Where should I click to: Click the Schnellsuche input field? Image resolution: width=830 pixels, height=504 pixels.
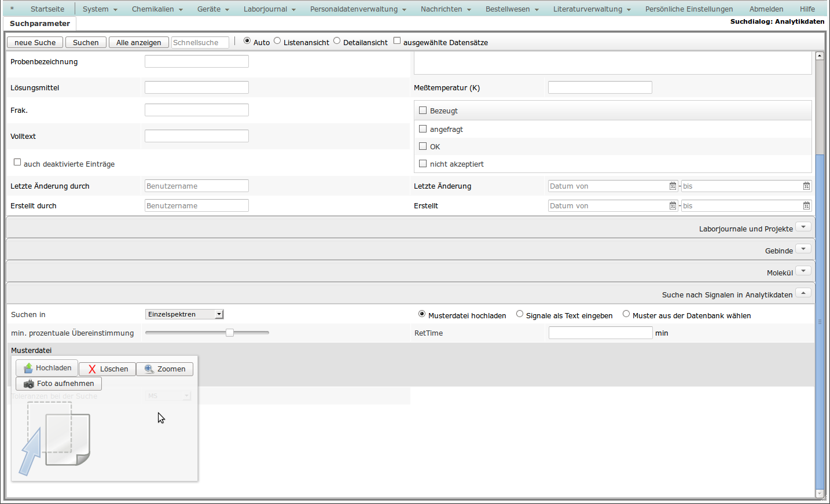pyautogui.click(x=200, y=43)
